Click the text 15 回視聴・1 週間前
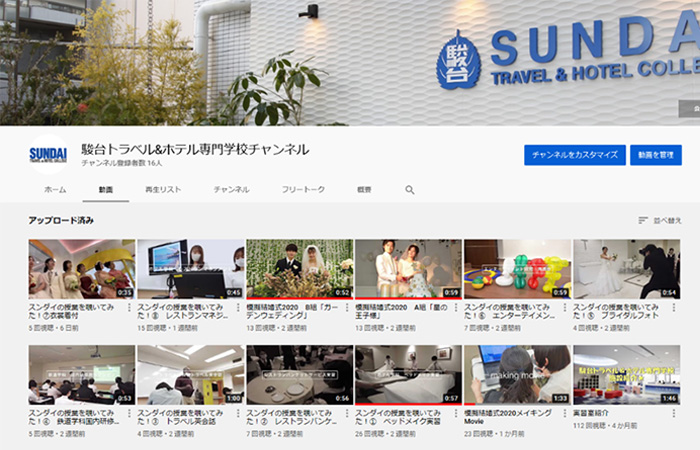 tap(166, 328)
